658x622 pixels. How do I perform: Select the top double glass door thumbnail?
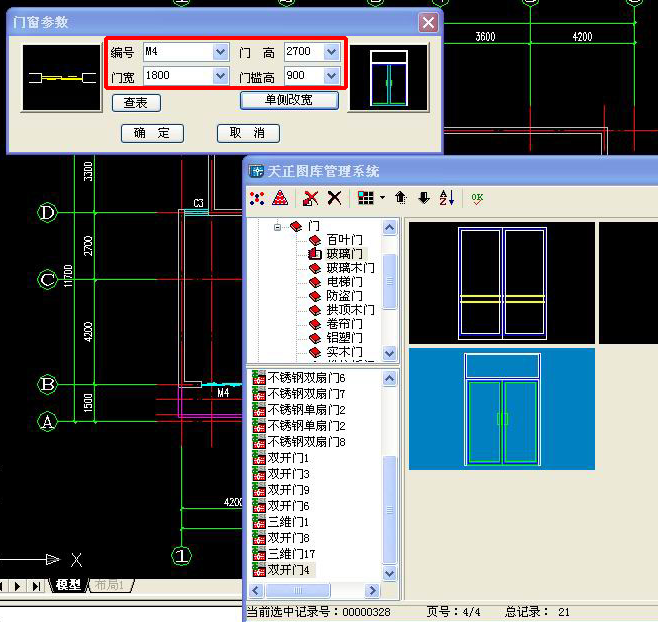click(x=502, y=283)
